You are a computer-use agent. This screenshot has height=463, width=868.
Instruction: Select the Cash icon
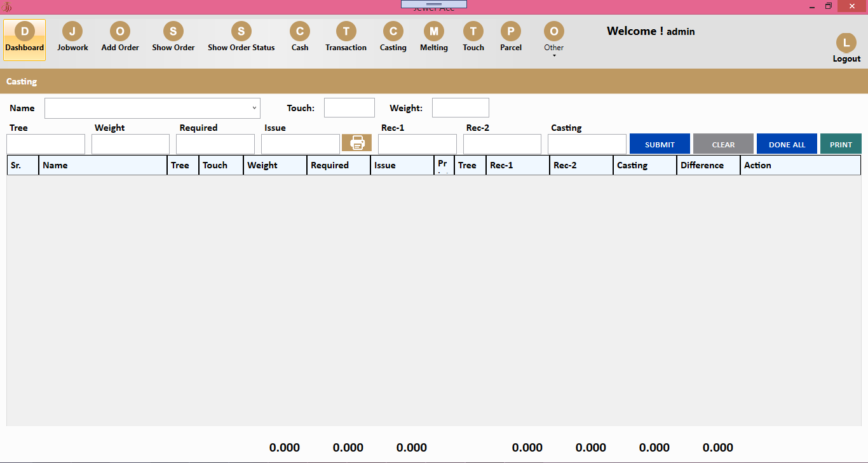[x=299, y=38]
